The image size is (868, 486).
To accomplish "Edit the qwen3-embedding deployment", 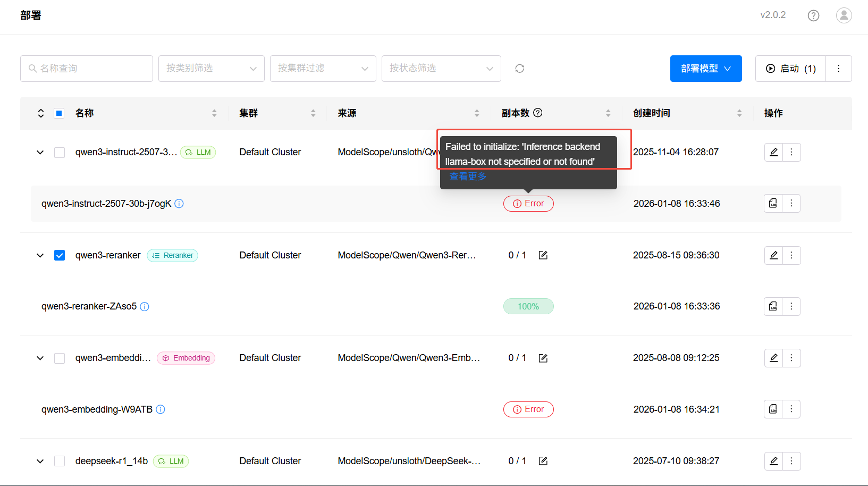I will point(773,358).
